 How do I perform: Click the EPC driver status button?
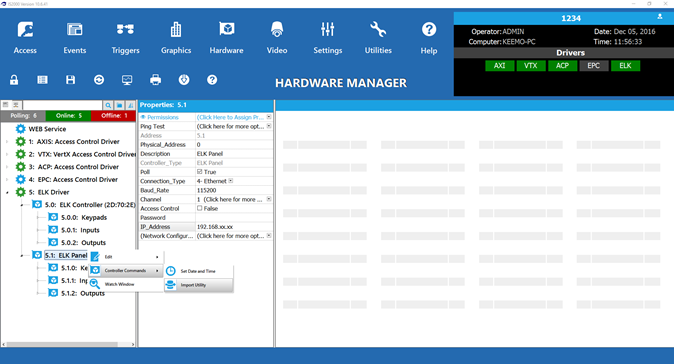(594, 65)
